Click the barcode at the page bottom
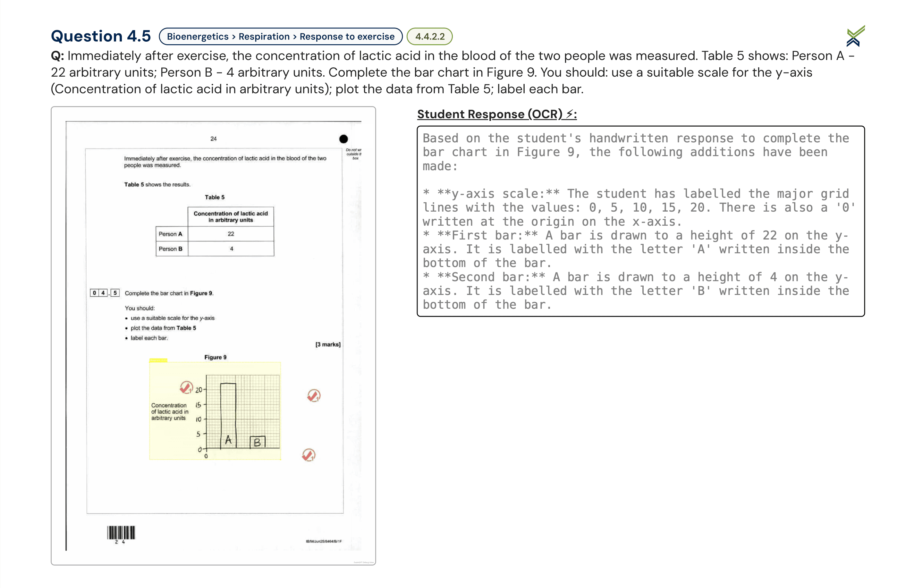Image resolution: width=914 pixels, height=588 pixels. [x=121, y=532]
